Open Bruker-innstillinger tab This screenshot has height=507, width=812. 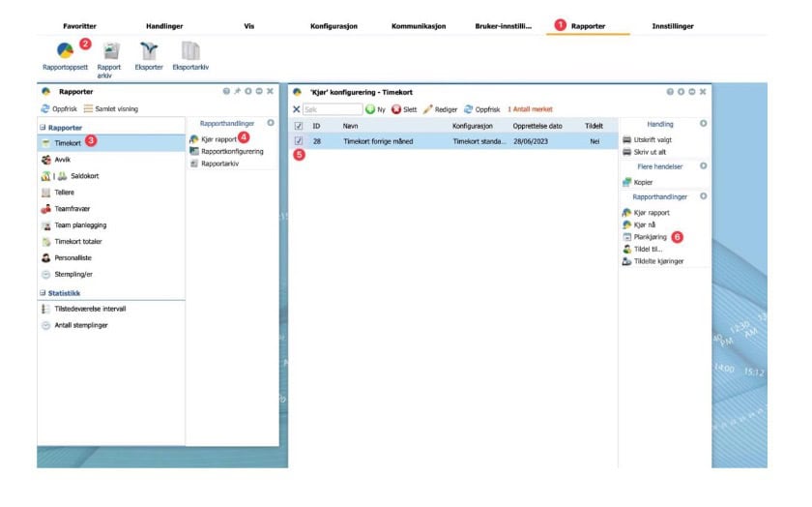(503, 26)
